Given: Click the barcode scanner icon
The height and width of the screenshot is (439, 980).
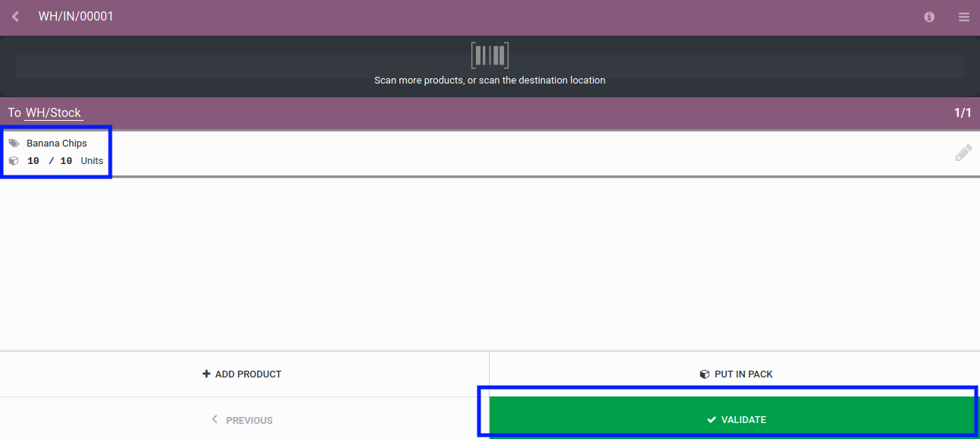Looking at the screenshot, I should click(x=489, y=54).
